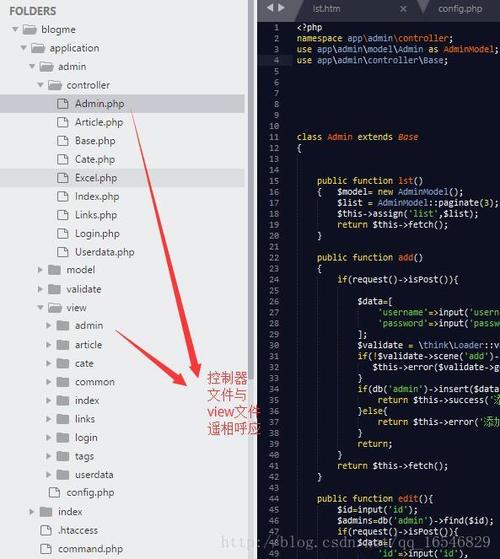
Task: Click the config.php file icon in sidebar
Action: [54, 492]
